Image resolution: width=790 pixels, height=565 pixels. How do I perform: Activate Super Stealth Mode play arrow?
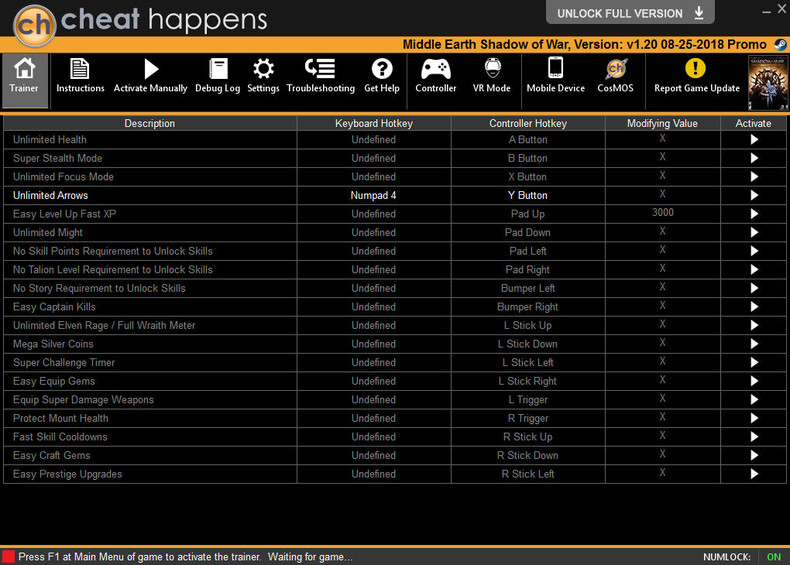(754, 158)
